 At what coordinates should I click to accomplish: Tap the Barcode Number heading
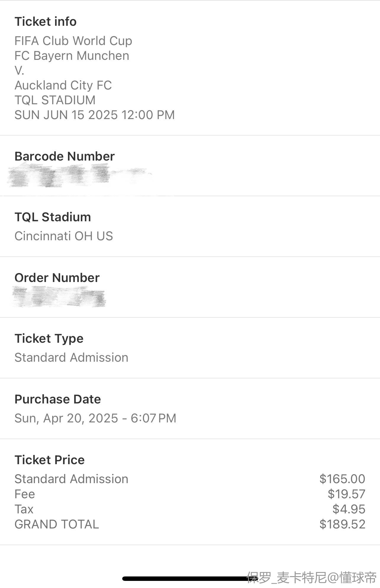point(65,156)
